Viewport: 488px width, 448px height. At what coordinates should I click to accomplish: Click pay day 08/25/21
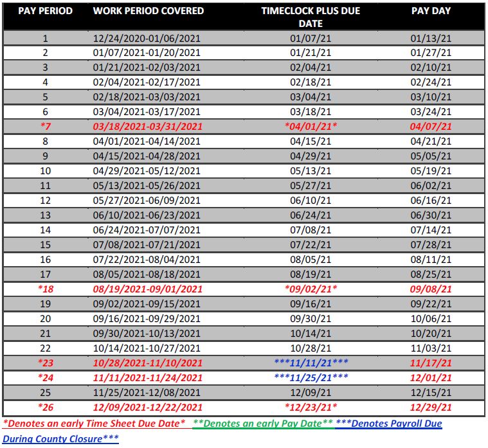(431, 274)
